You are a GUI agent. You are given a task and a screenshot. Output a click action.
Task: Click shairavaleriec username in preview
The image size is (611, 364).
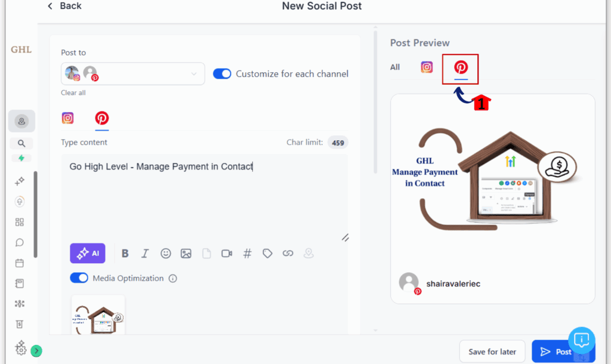[x=453, y=283]
